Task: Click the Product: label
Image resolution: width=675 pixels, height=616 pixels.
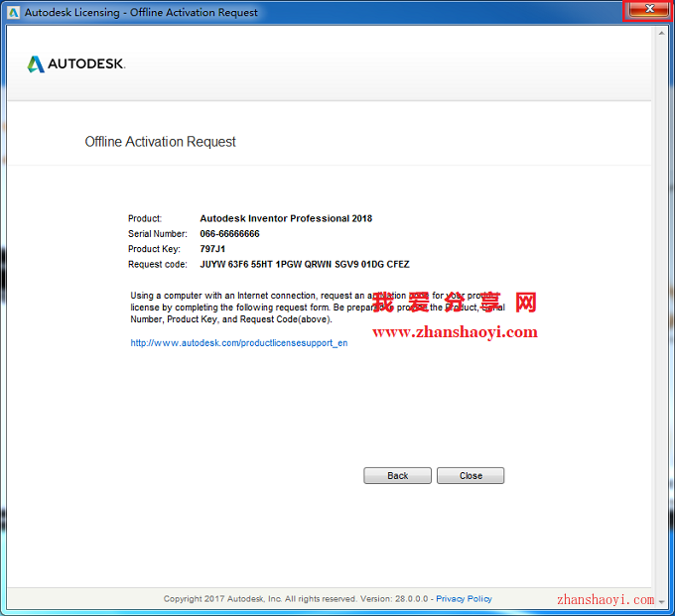Action: coord(145,218)
